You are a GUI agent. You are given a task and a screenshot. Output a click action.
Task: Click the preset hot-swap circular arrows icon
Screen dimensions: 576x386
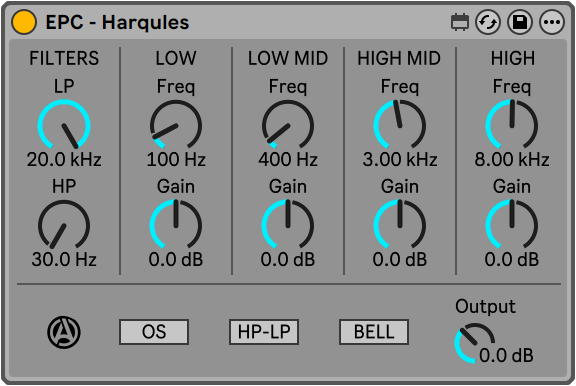(487, 22)
